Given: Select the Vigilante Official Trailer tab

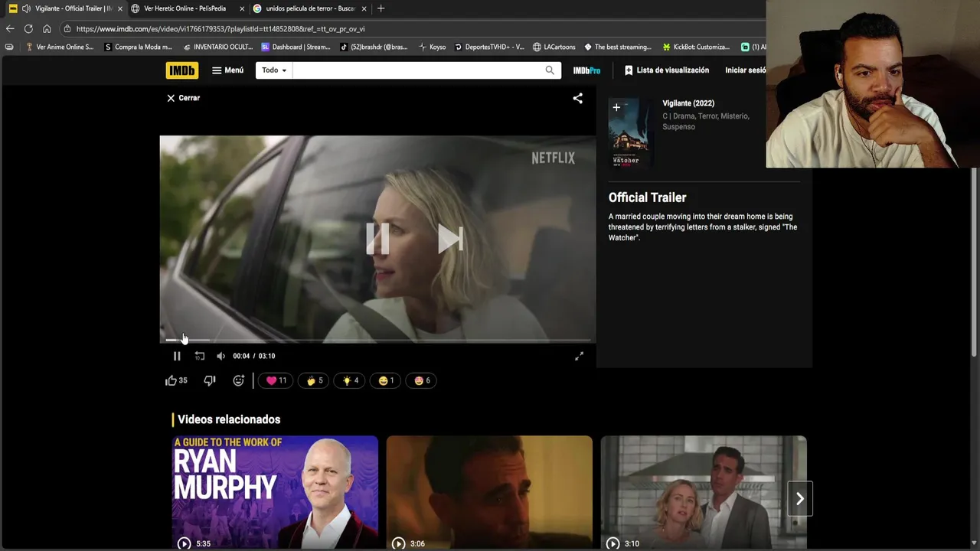Looking at the screenshot, I should pyautogui.click(x=73, y=8).
